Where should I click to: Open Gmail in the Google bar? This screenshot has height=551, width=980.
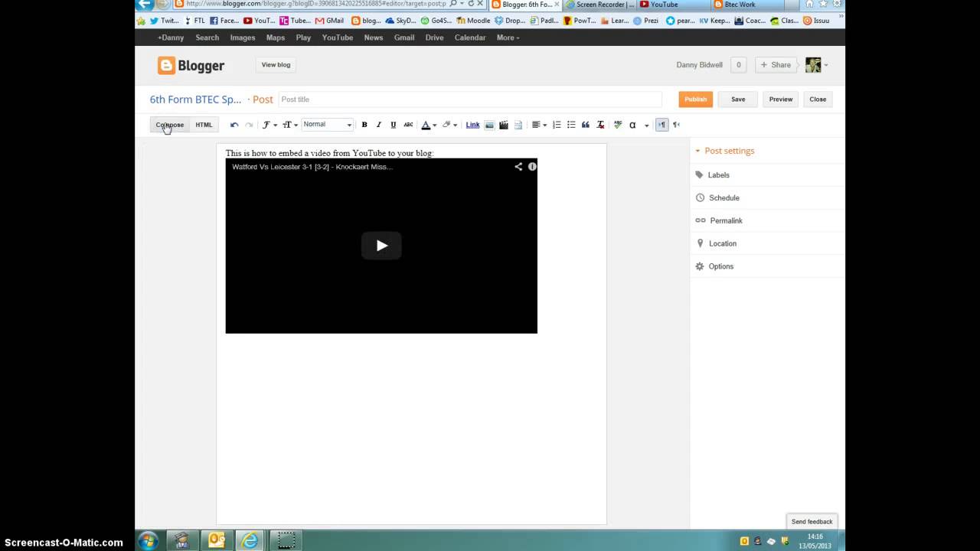click(404, 37)
